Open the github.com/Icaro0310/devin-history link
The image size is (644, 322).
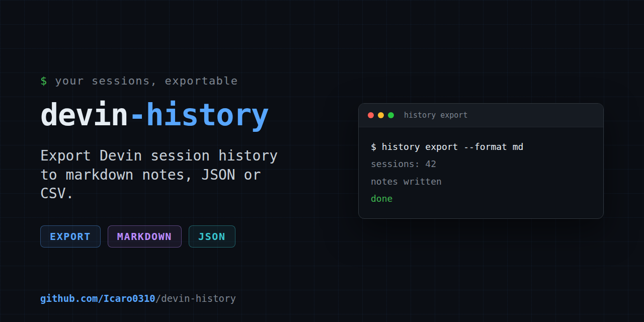coord(138,298)
